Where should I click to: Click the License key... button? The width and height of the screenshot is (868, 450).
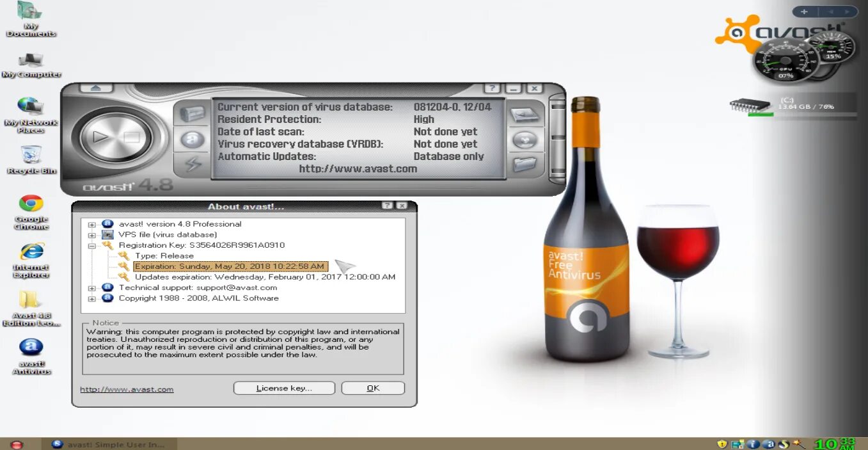point(284,388)
